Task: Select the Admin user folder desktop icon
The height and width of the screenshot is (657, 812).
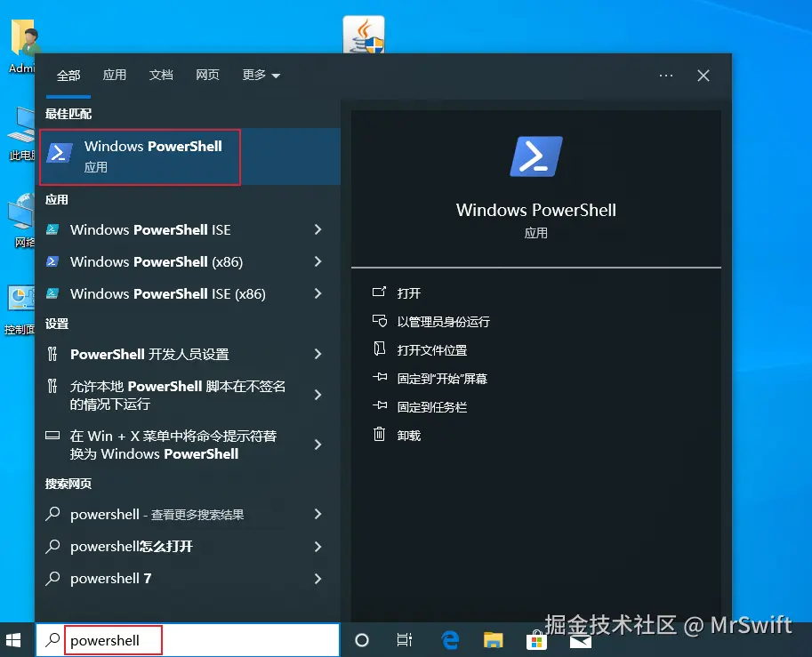Action: (20, 46)
